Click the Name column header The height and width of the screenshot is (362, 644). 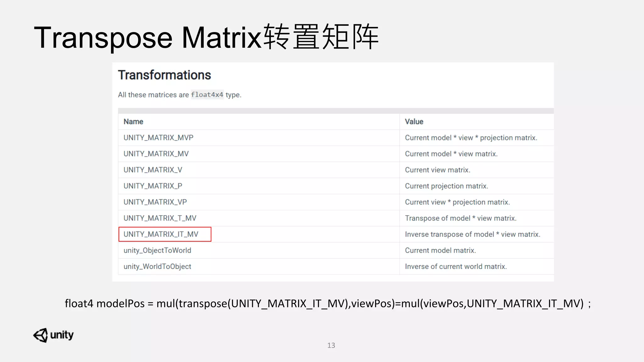[133, 122]
